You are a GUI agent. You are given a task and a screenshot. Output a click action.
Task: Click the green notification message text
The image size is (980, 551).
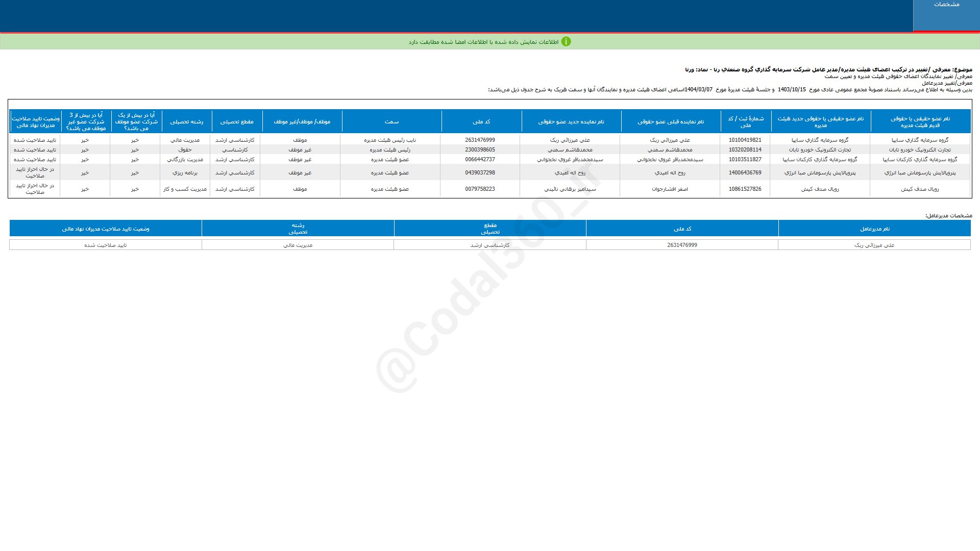[x=483, y=42]
